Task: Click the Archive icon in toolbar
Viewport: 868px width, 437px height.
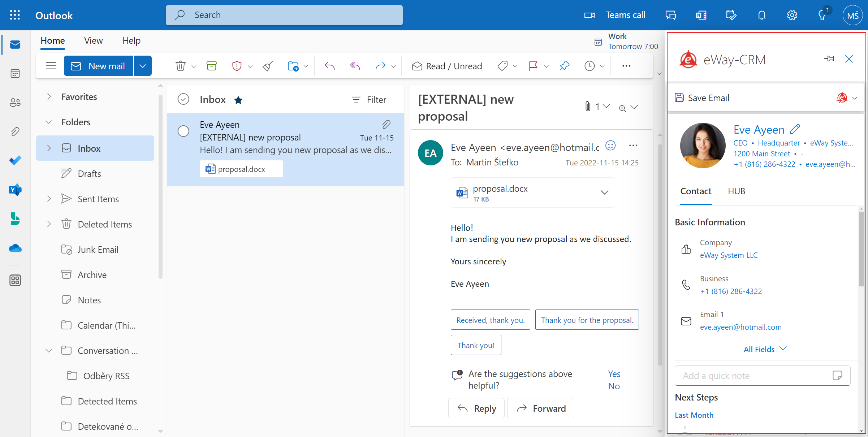Action: (211, 66)
